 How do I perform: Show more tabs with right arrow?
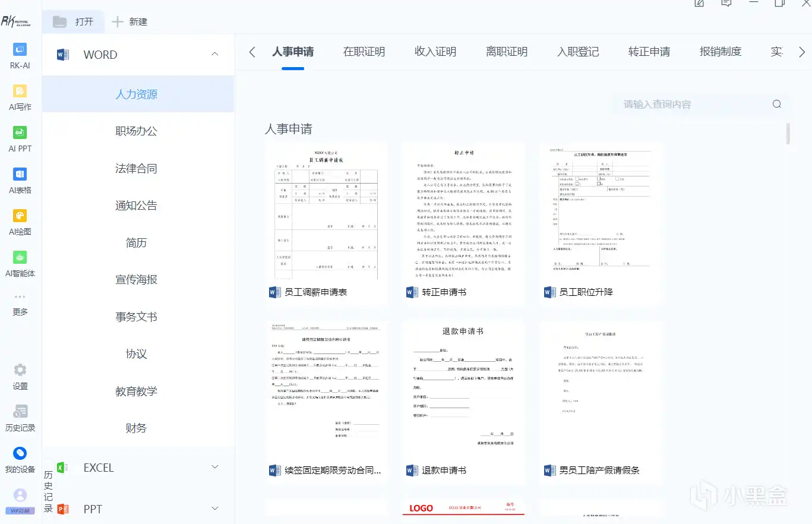pyautogui.click(x=802, y=52)
